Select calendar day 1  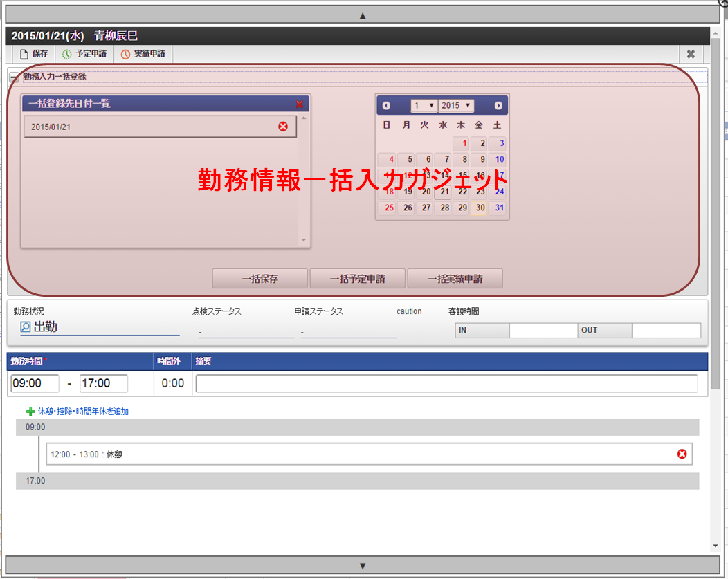(461, 143)
